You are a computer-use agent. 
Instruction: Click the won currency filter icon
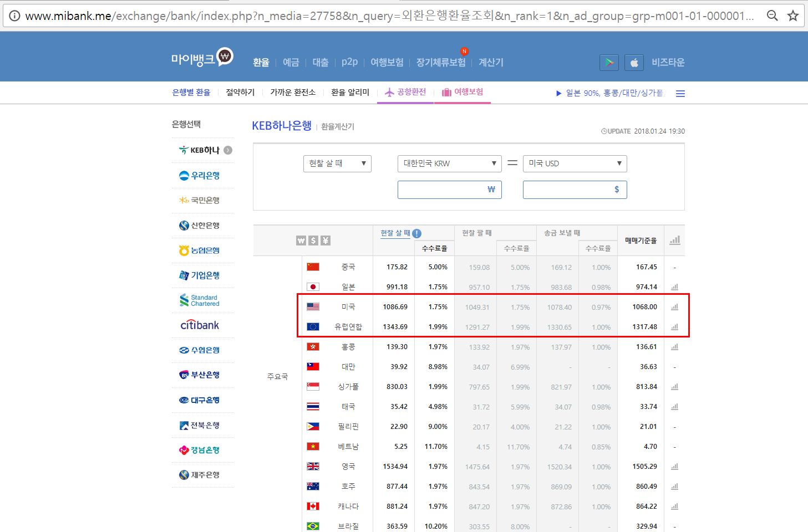click(x=301, y=241)
